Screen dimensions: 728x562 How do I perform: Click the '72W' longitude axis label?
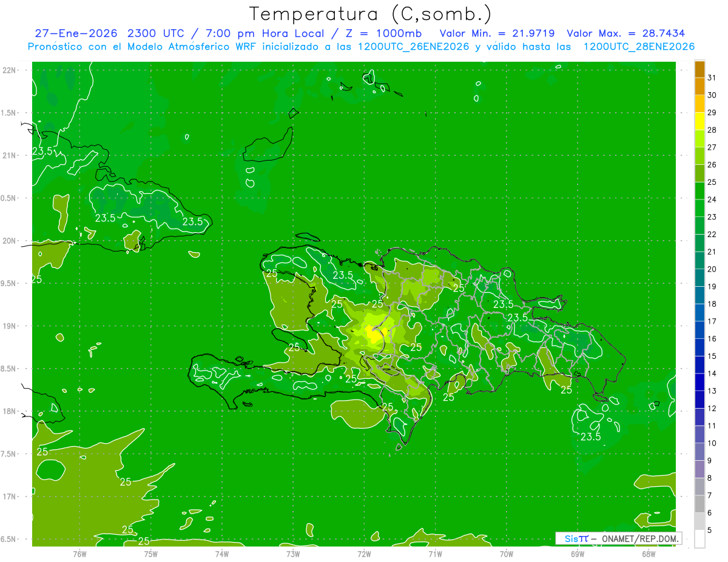(364, 554)
